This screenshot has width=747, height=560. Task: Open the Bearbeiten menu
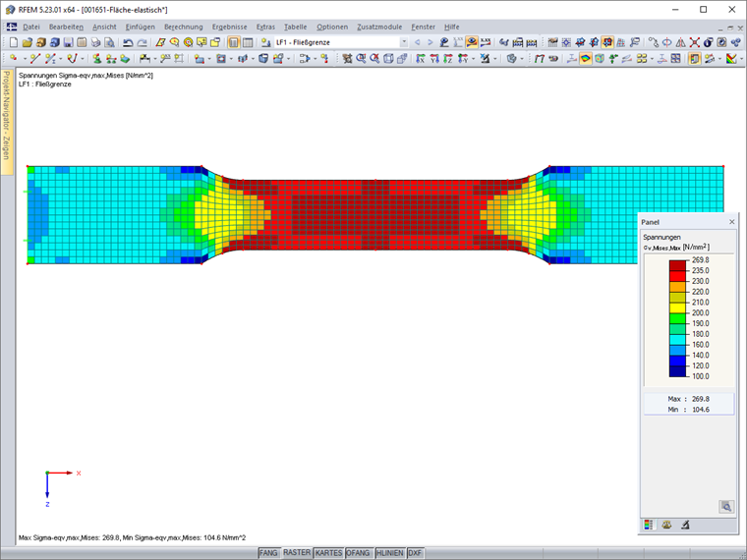pyautogui.click(x=66, y=27)
